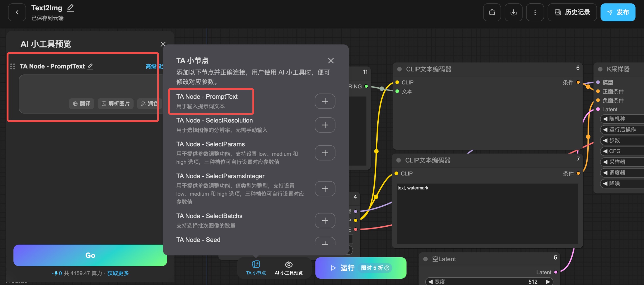This screenshot has width=644, height=285.
Task: Toggle collapse dot of first CLIP文本编码器
Action: pyautogui.click(x=399, y=69)
